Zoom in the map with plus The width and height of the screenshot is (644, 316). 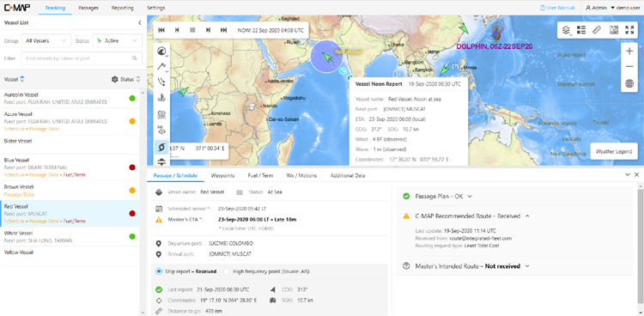(x=629, y=51)
